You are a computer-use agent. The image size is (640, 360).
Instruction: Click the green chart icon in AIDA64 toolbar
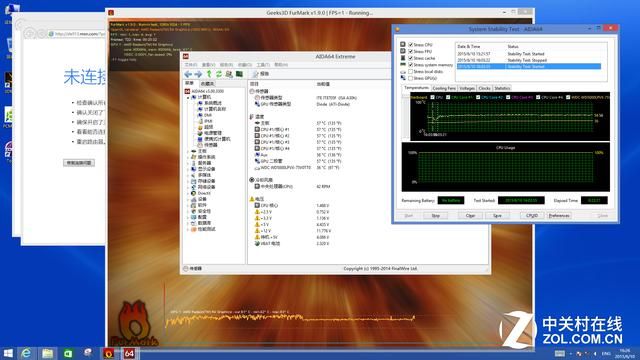(x=239, y=74)
